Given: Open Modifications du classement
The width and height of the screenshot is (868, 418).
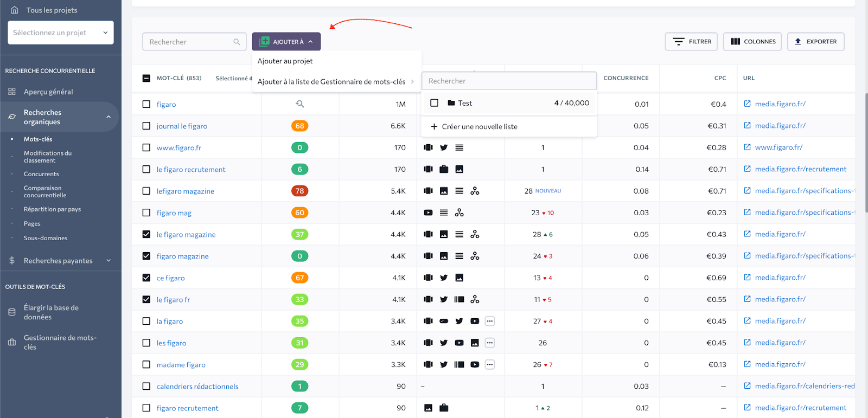Looking at the screenshot, I should (x=48, y=157).
